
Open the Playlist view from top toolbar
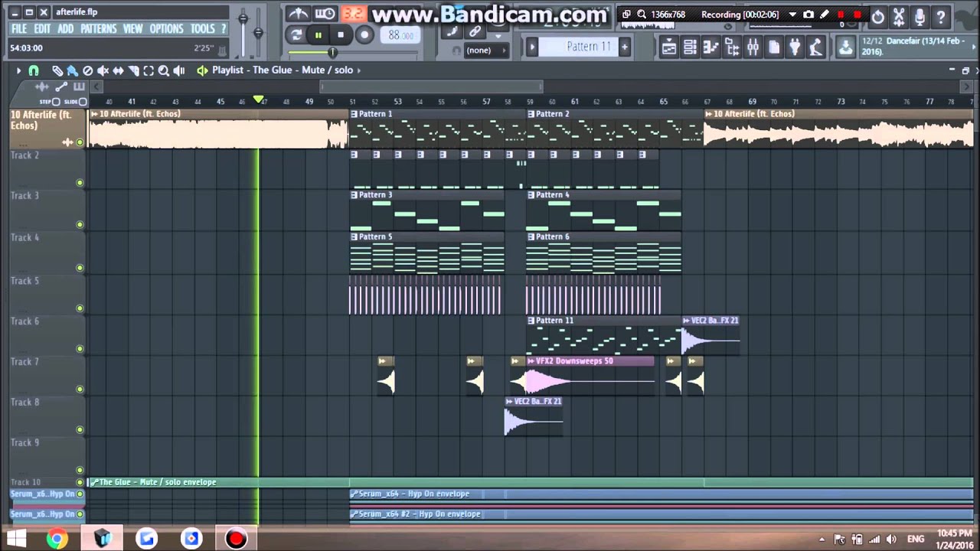point(669,47)
